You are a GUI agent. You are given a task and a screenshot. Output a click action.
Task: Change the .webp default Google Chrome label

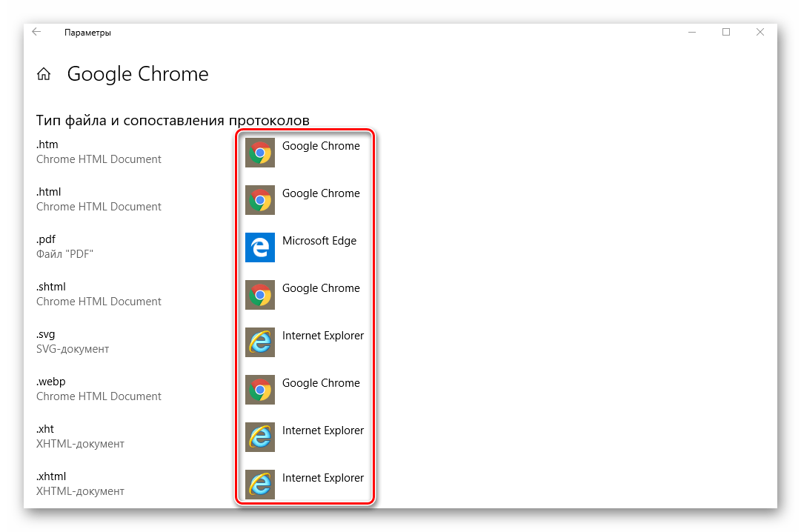[x=321, y=383]
